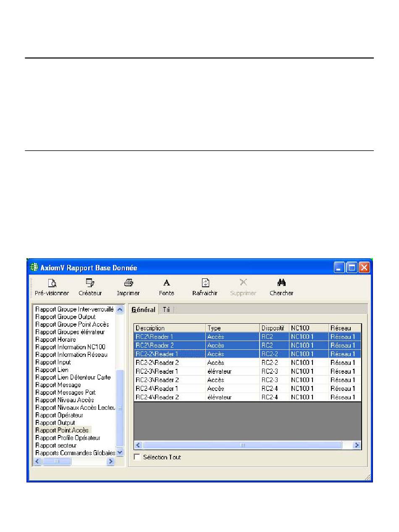The height and width of the screenshot is (532, 399).
Task: Select row RC2-3\Reader 1
Action: click(x=247, y=371)
